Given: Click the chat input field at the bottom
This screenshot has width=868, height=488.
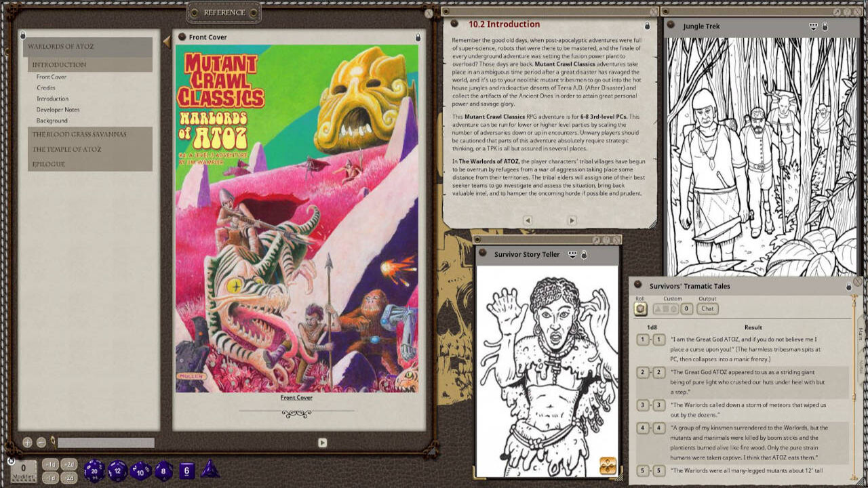Looking at the screenshot, I should click(x=105, y=442).
